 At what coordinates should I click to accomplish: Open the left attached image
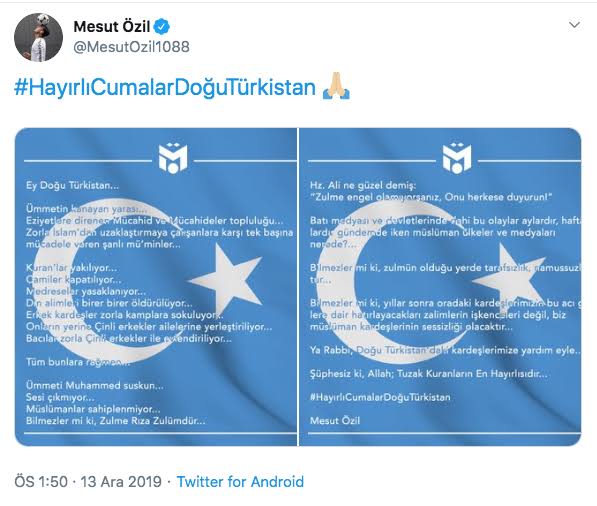click(156, 287)
